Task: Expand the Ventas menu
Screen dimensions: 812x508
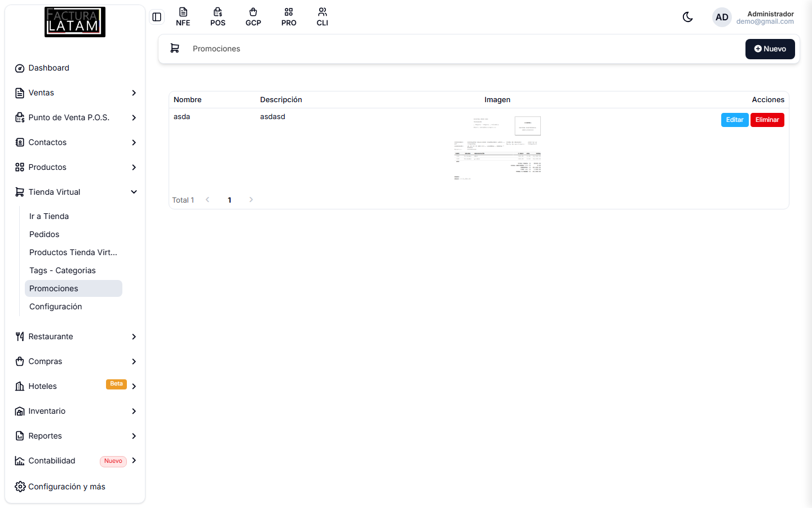Action: click(76, 93)
